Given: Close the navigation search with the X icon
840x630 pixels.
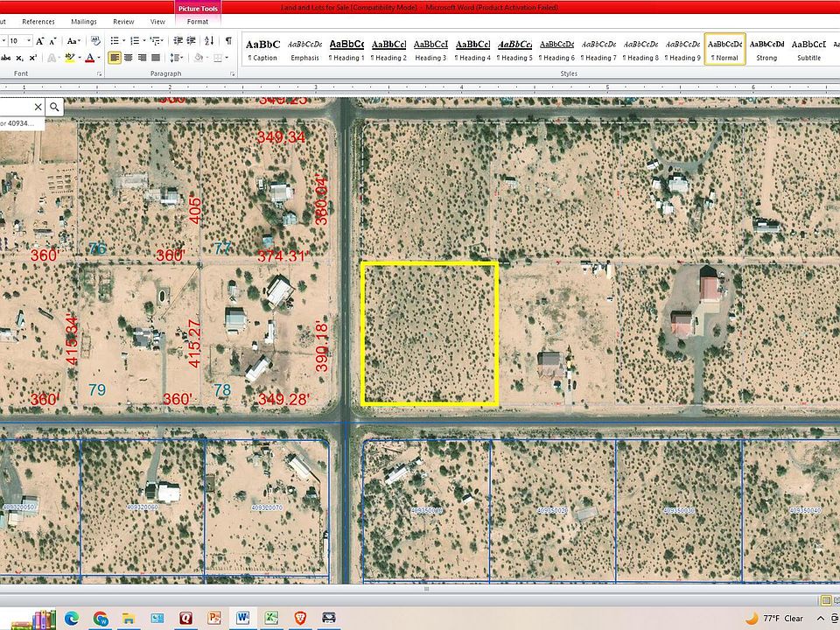Looking at the screenshot, I should pyautogui.click(x=38, y=107).
